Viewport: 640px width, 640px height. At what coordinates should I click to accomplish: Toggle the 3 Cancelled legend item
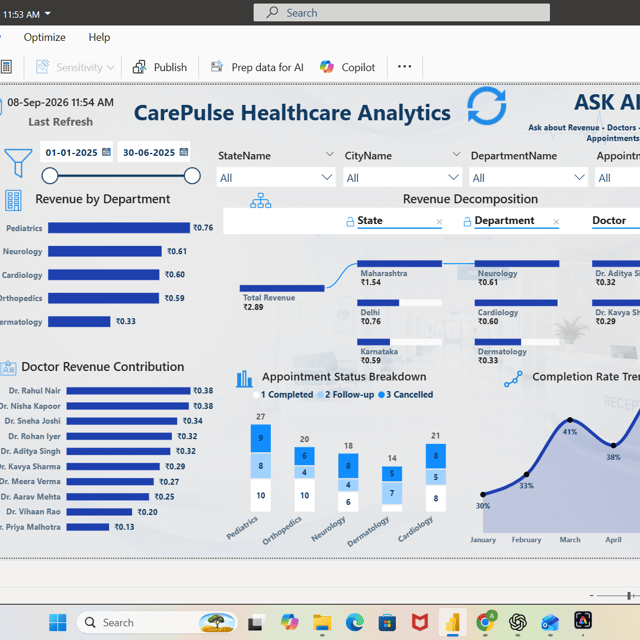click(x=405, y=395)
